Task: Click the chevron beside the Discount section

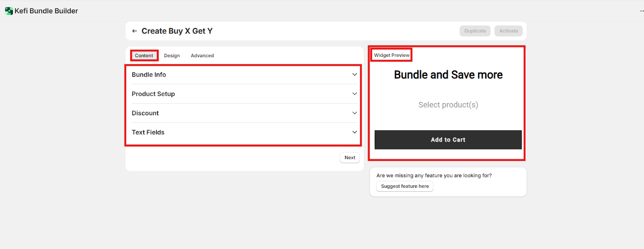Action: tap(354, 113)
